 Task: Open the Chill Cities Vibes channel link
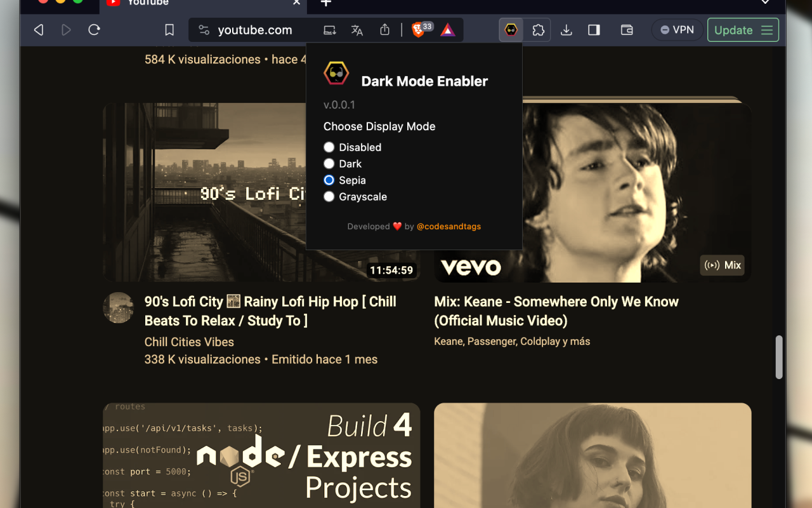tap(189, 342)
